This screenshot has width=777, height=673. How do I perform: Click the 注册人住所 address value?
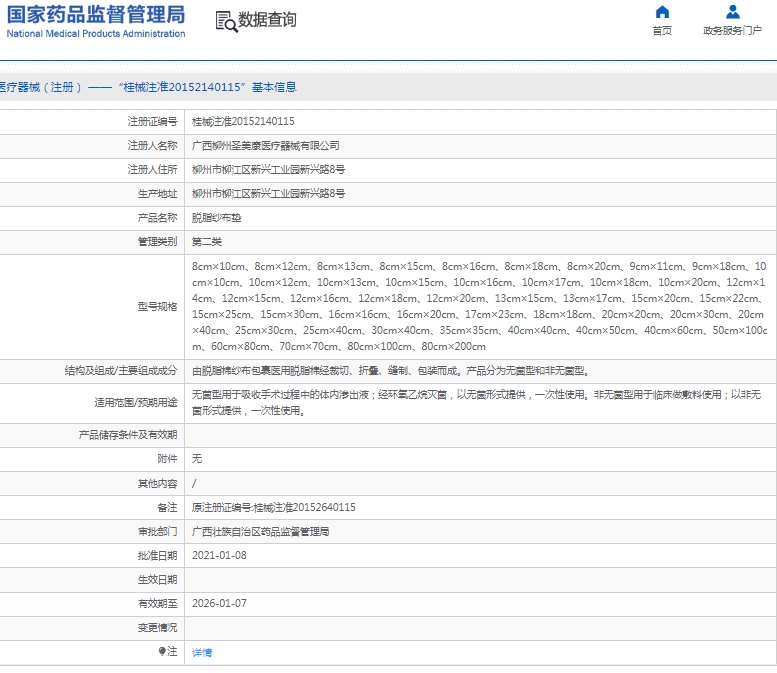[x=269, y=169]
